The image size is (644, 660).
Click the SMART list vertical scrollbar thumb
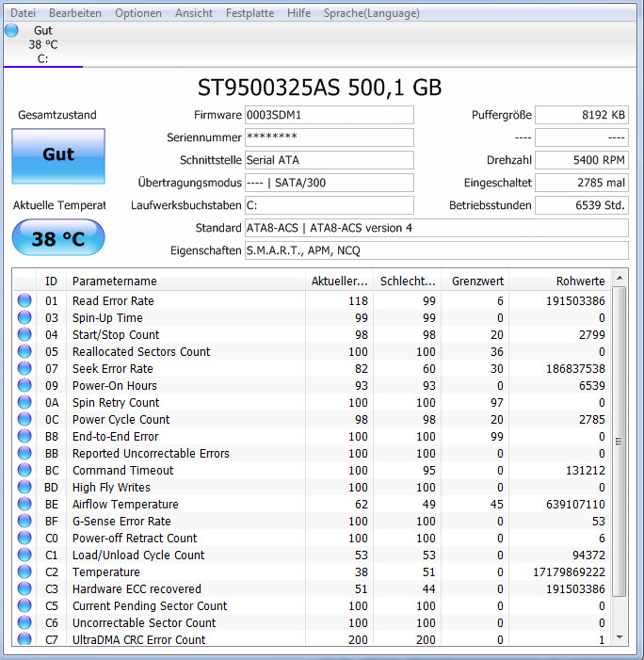[620, 442]
